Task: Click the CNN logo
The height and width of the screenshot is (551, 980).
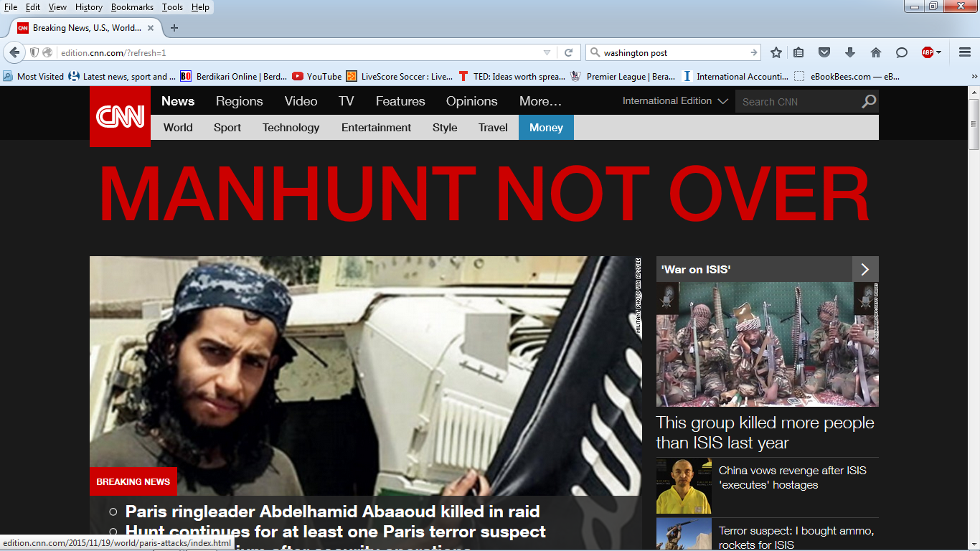Action: [x=120, y=116]
